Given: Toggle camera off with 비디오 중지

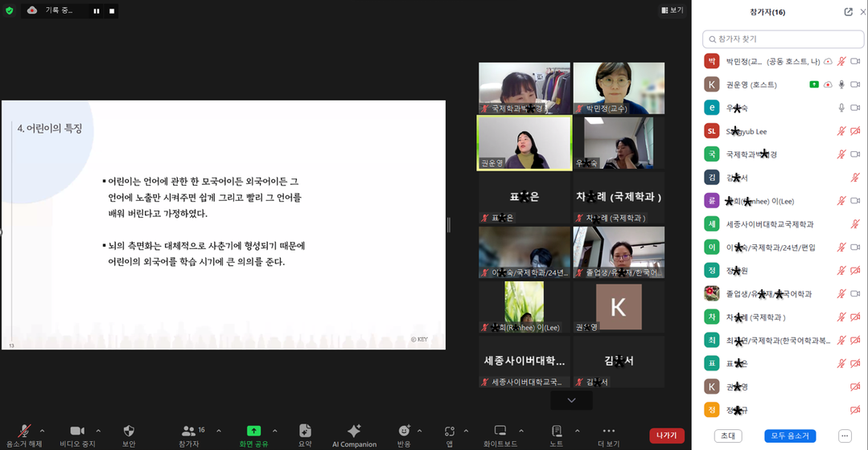Looking at the screenshot, I should [77, 432].
